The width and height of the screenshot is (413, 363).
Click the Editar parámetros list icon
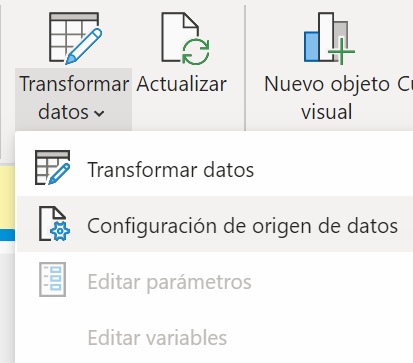point(52,279)
